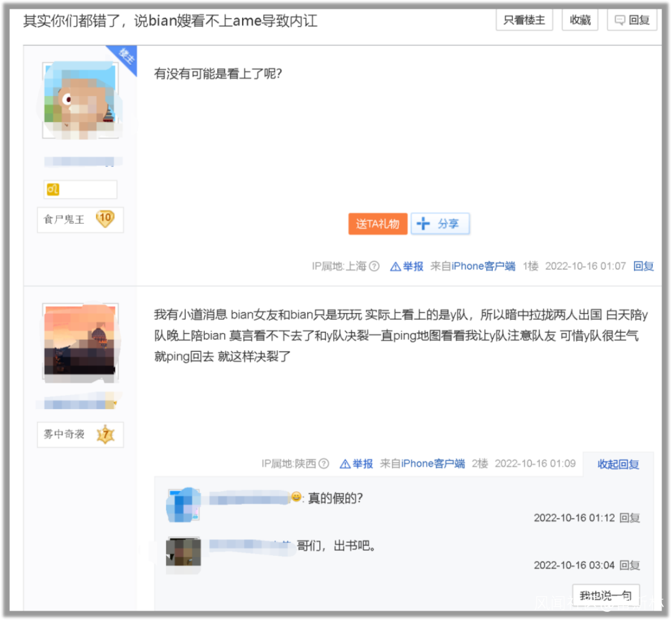The width and height of the screenshot is (672, 620).
Task: Click the timestamp 2022-10-16 03:04
Action: pyautogui.click(x=574, y=565)
